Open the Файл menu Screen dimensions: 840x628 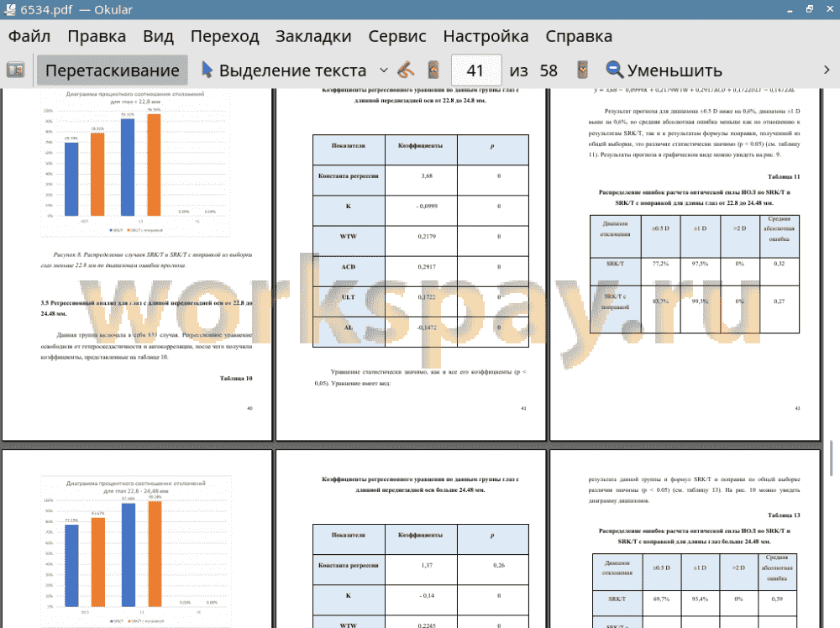[29, 36]
